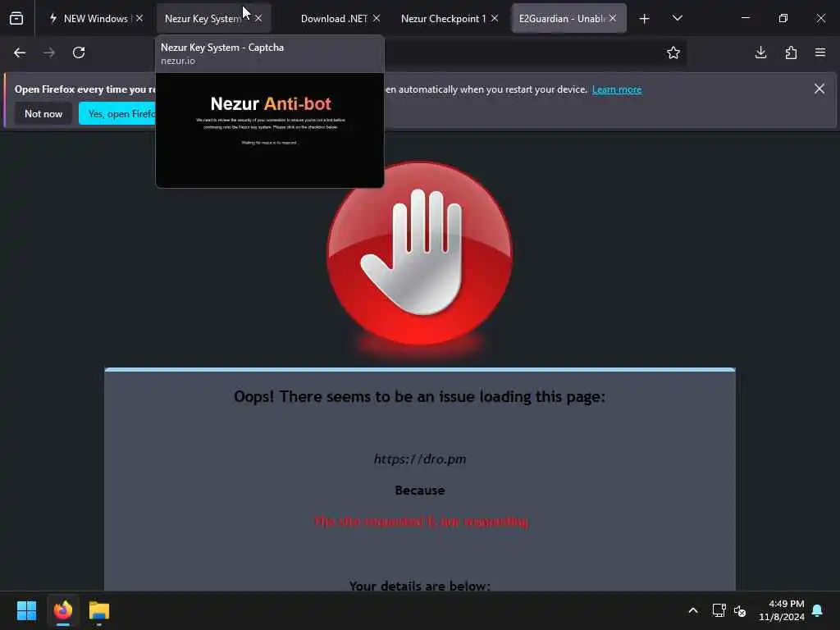Click Yes, open Firefox button
This screenshot has width=840, height=630.
tap(117, 113)
